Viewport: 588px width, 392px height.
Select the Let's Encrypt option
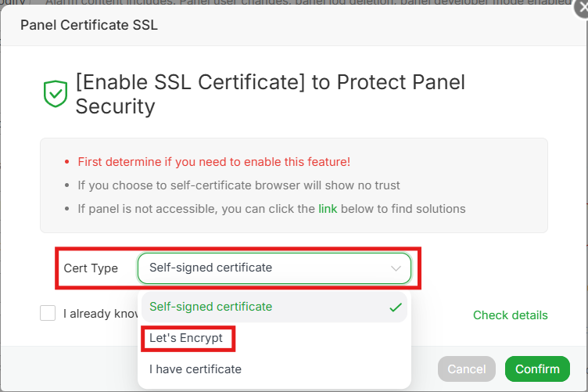click(x=186, y=338)
